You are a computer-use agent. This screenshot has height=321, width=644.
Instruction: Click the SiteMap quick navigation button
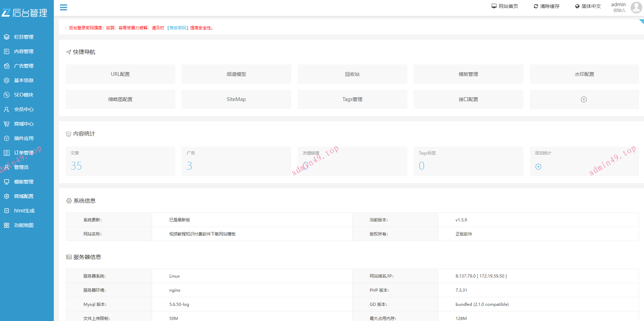pyautogui.click(x=236, y=99)
